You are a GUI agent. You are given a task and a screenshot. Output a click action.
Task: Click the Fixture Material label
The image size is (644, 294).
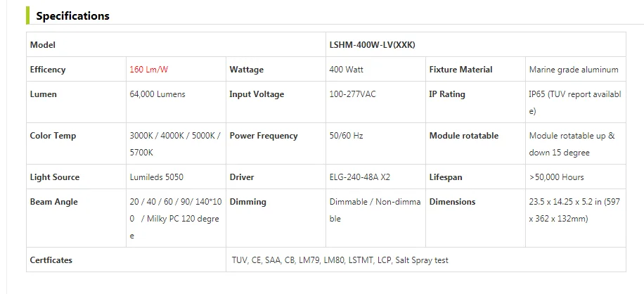pos(461,70)
